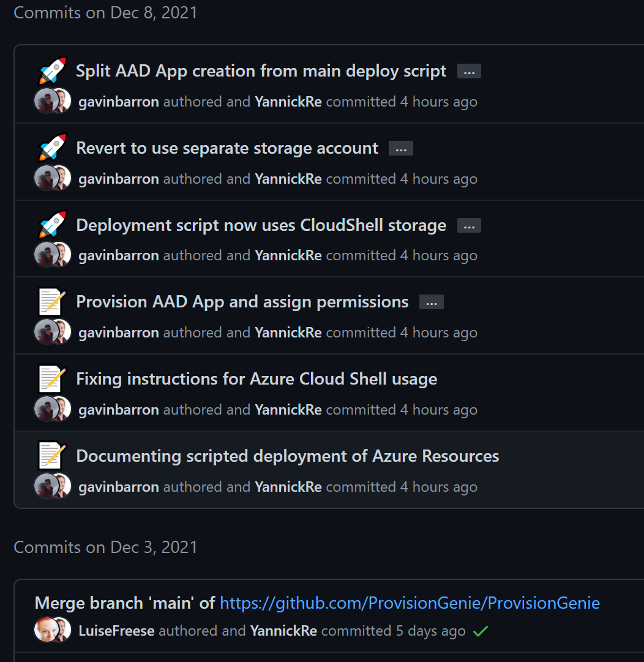Open YannickRe profile on 'Deployment script now uses' commit
Screen dimensions: 644x662
288,255
